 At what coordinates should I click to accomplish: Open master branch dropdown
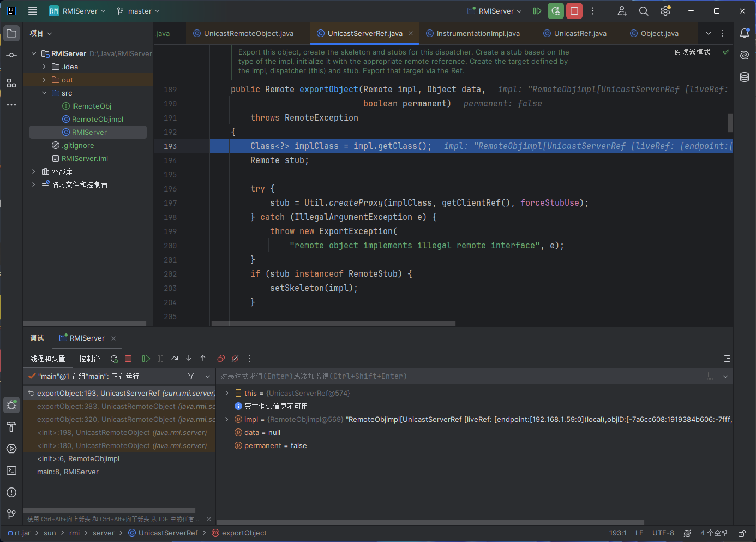pyautogui.click(x=139, y=11)
